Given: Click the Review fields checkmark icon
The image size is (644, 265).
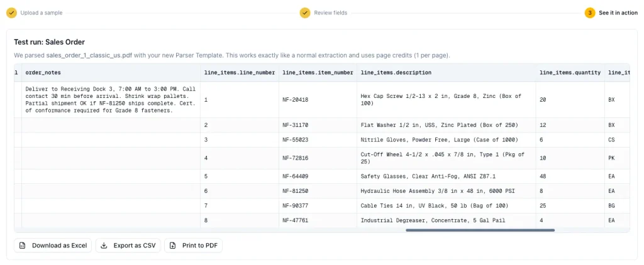Looking at the screenshot, I should tap(305, 13).
